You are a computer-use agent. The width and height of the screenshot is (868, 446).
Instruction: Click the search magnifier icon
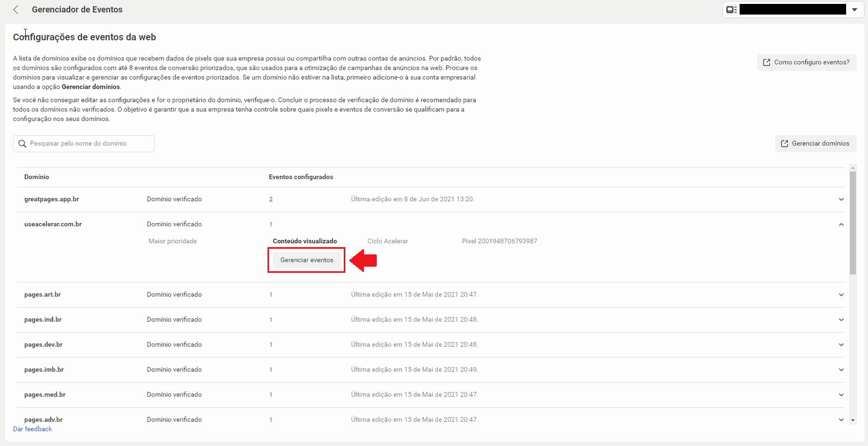[22, 143]
